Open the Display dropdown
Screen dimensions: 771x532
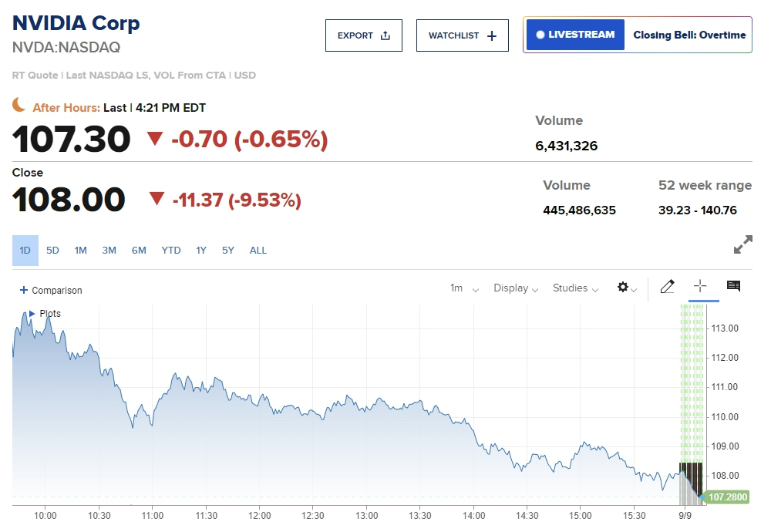pyautogui.click(x=516, y=288)
